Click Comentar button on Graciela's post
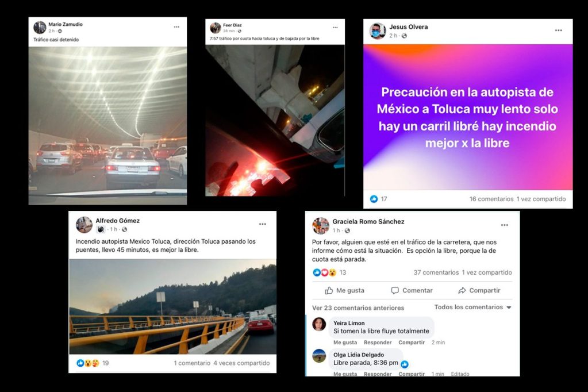Image resolution: width=588 pixels, height=392 pixels. coord(412,290)
